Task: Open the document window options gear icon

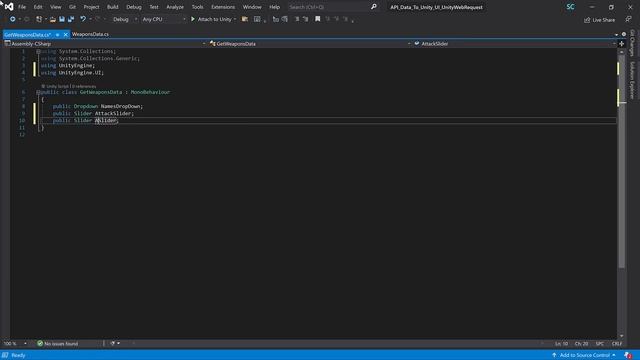Action: pos(624,34)
